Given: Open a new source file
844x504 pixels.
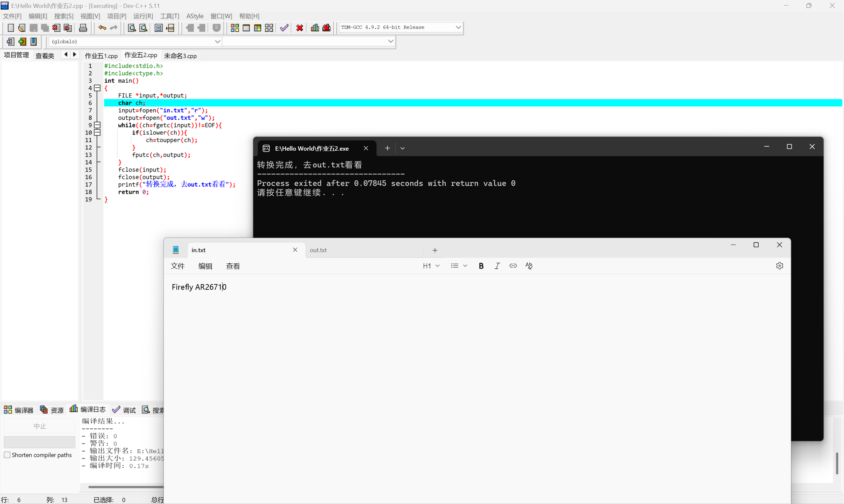Looking at the screenshot, I should pos(11,28).
